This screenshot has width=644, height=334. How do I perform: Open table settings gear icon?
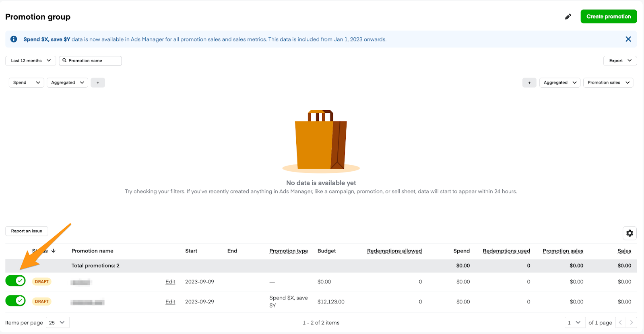pyautogui.click(x=630, y=233)
